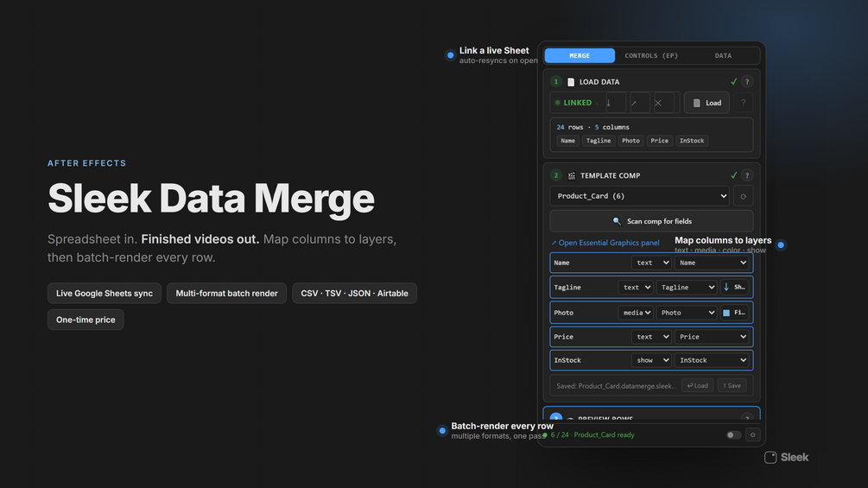Screen dimensions: 868x488
Task: Open the column dropdown for the Name field
Action: pos(712,263)
